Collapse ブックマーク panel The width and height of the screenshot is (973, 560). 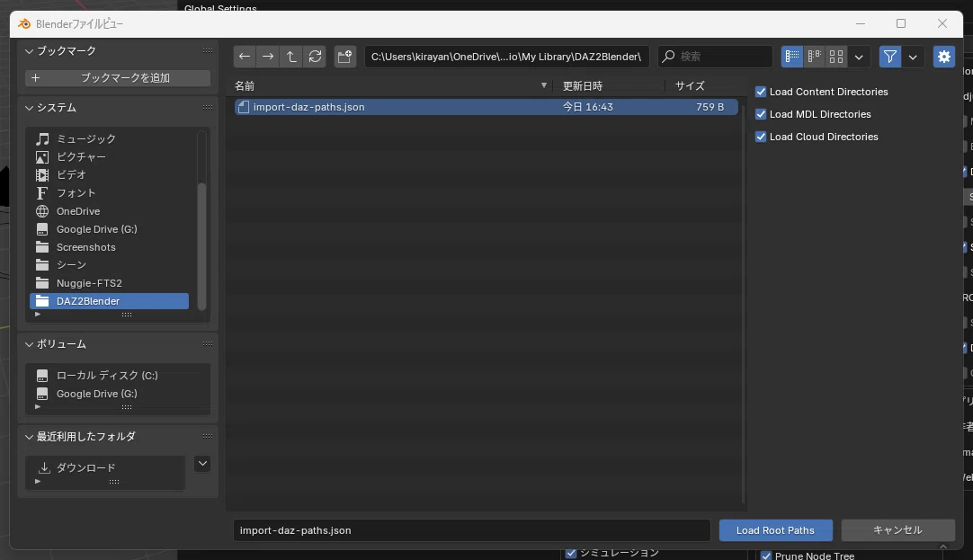pos(29,51)
